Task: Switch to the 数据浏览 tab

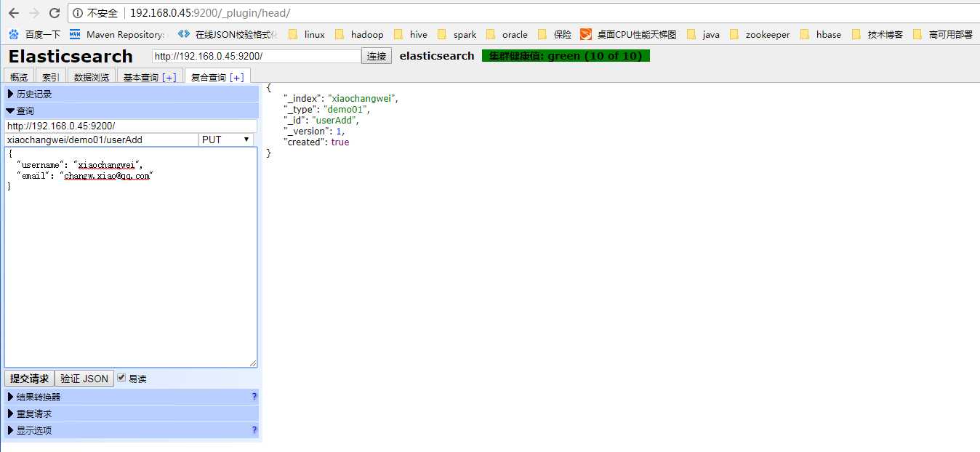Action: [x=92, y=77]
